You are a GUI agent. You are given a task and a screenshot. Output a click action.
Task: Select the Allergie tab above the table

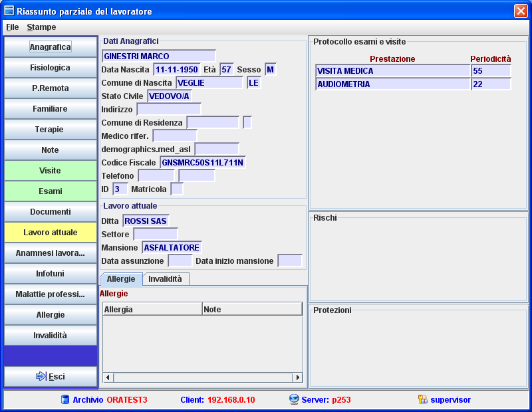[121, 279]
